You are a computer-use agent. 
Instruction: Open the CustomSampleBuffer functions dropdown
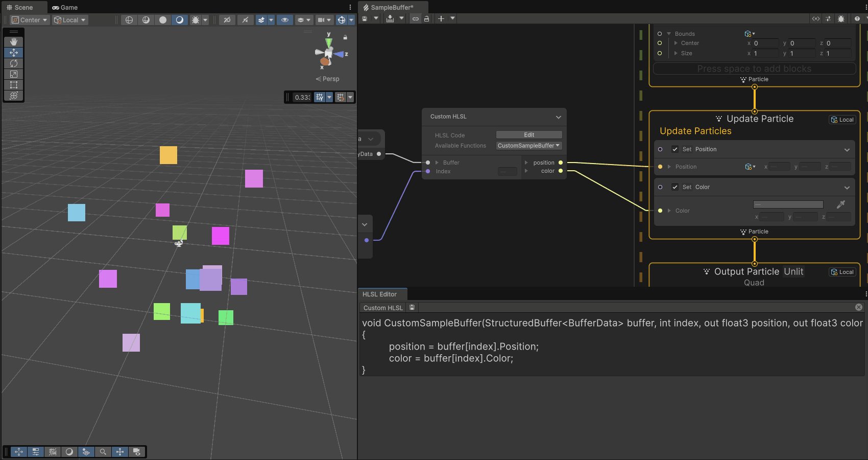[x=528, y=145]
